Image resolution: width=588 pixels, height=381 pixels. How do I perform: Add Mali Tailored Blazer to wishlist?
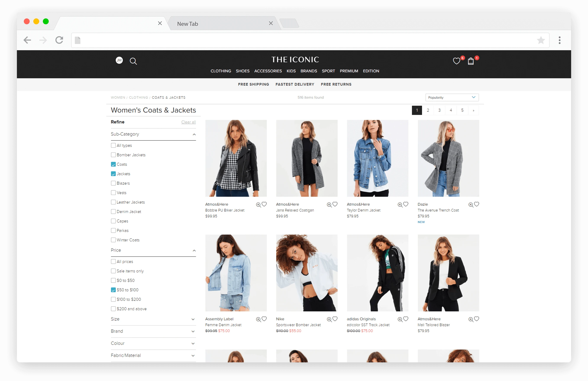point(477,319)
